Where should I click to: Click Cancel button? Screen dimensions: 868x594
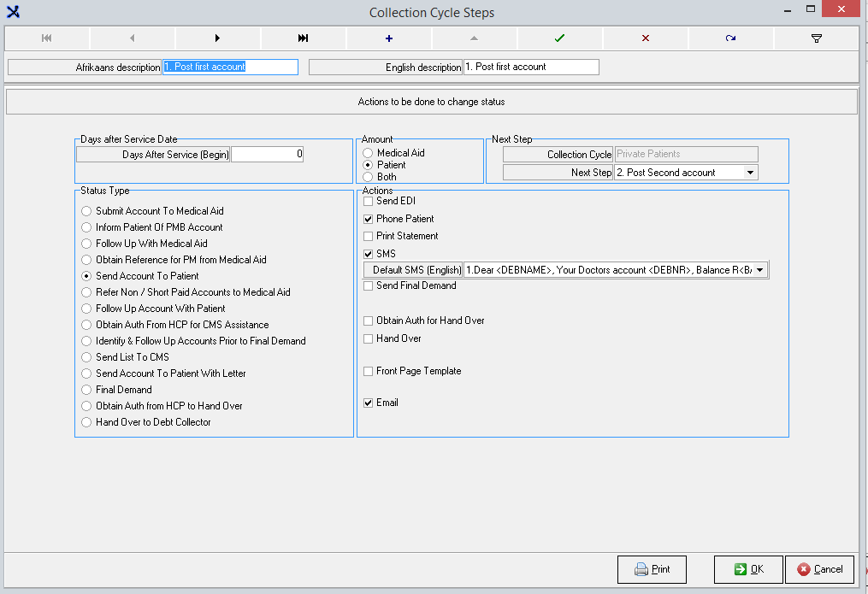(819, 569)
